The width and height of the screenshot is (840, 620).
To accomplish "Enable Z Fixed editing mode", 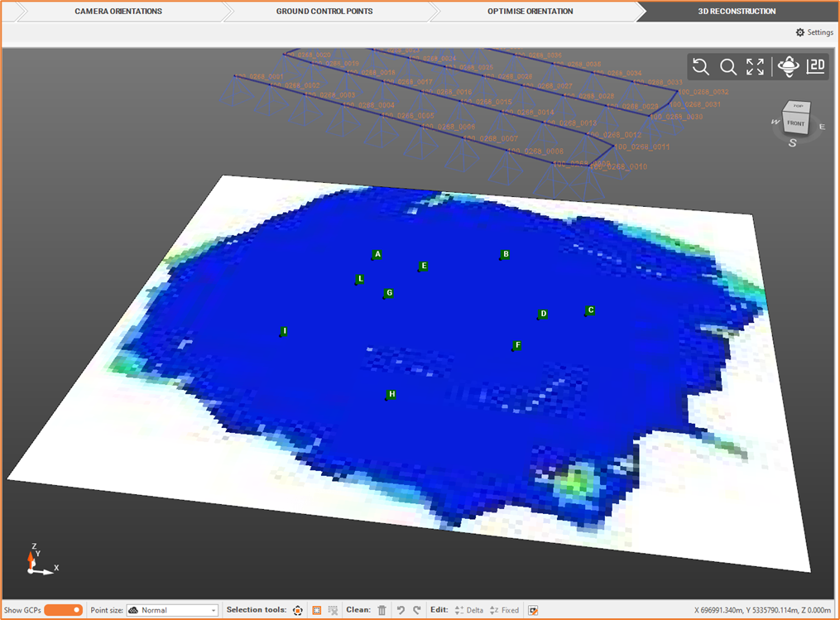I will [503, 609].
